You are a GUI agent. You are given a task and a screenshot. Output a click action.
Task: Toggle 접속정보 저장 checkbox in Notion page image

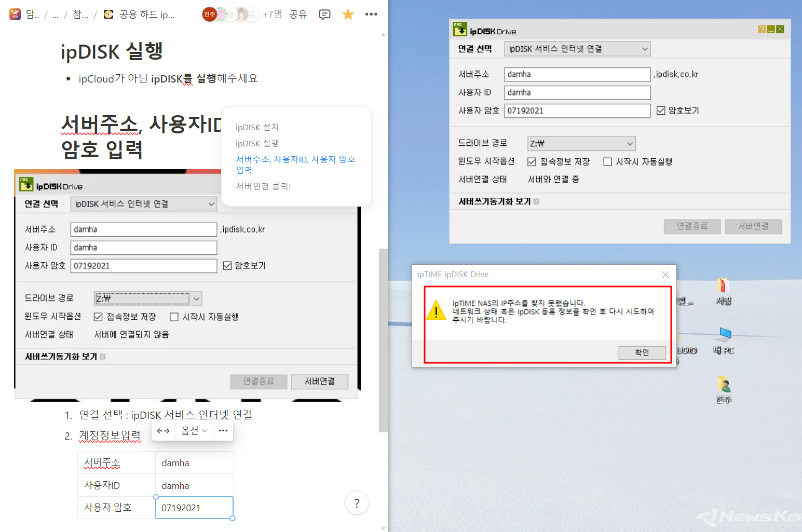[x=98, y=317]
